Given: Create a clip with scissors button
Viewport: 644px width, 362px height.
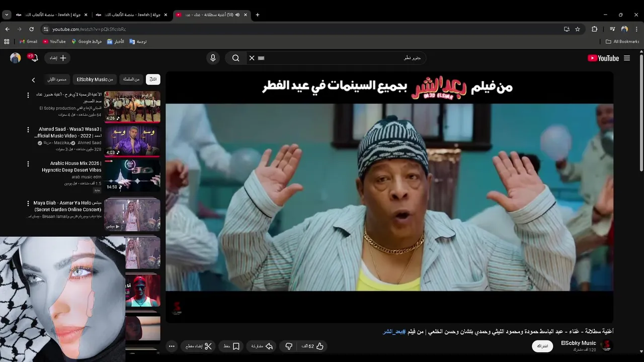Looking at the screenshot, I should 198,346.
